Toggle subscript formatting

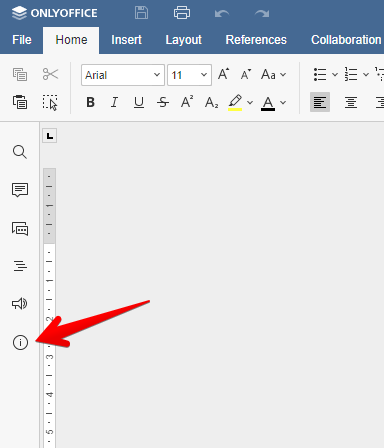point(212,102)
